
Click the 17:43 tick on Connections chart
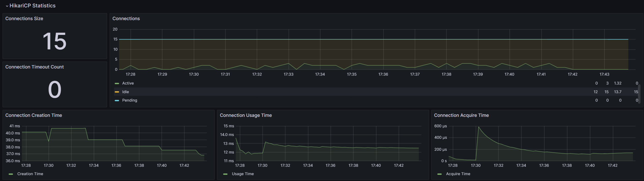click(604, 74)
